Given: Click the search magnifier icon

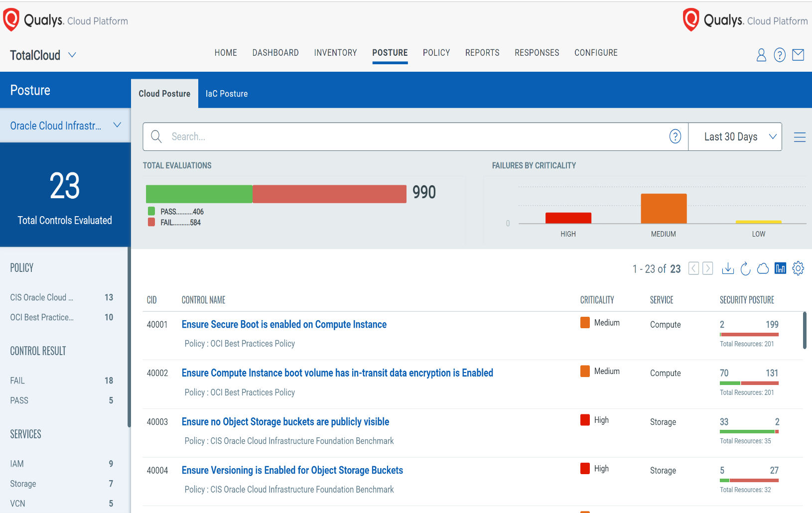Looking at the screenshot, I should point(156,136).
